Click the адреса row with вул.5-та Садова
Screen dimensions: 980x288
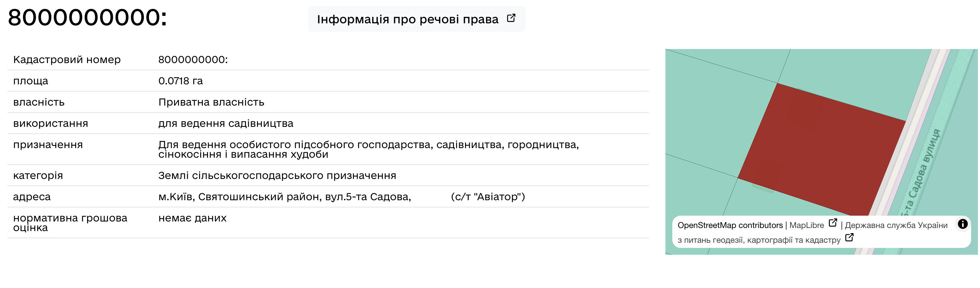328,197
